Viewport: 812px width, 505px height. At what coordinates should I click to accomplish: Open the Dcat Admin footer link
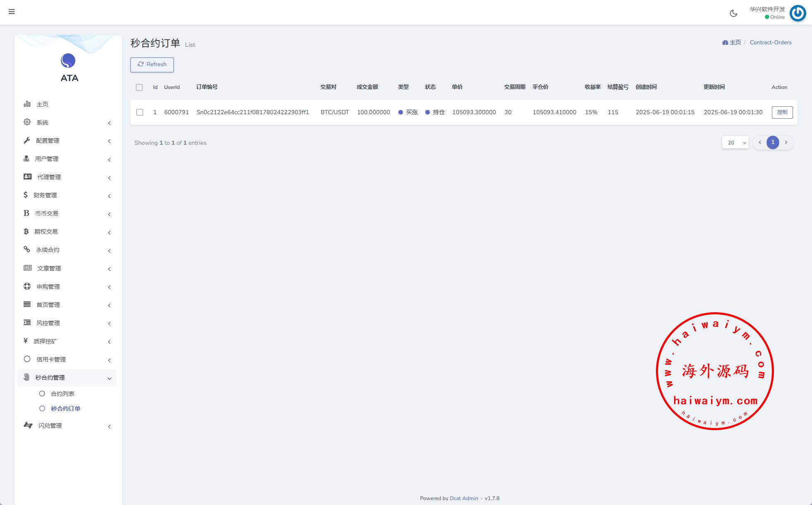[464, 498]
